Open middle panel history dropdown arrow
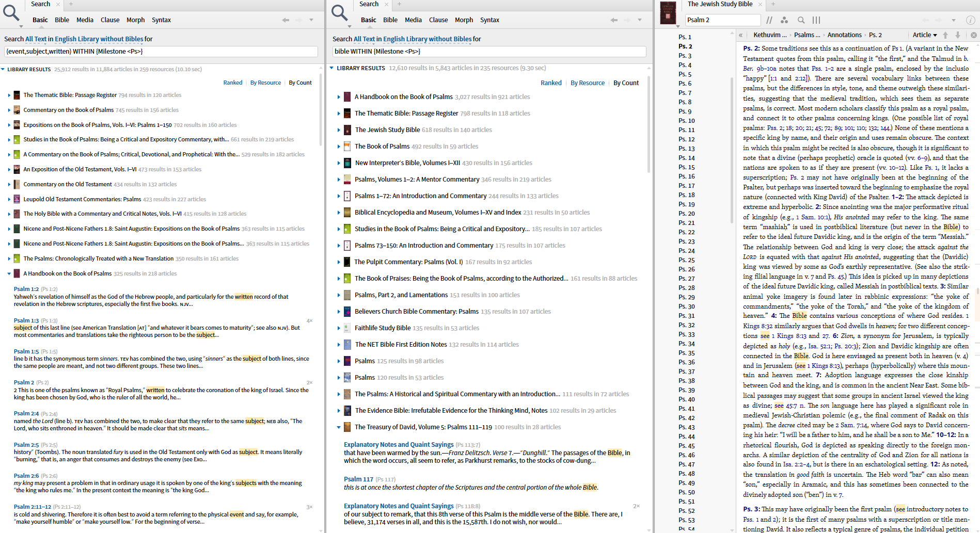The width and height of the screenshot is (980, 533). pyautogui.click(x=640, y=20)
